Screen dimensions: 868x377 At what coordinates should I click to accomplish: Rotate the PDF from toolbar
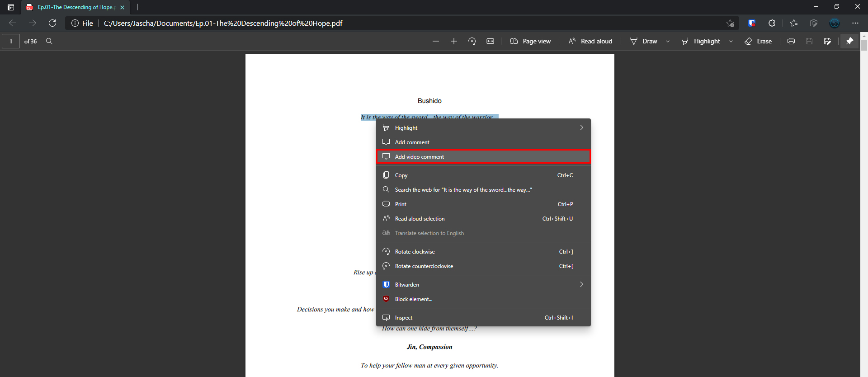click(x=472, y=41)
